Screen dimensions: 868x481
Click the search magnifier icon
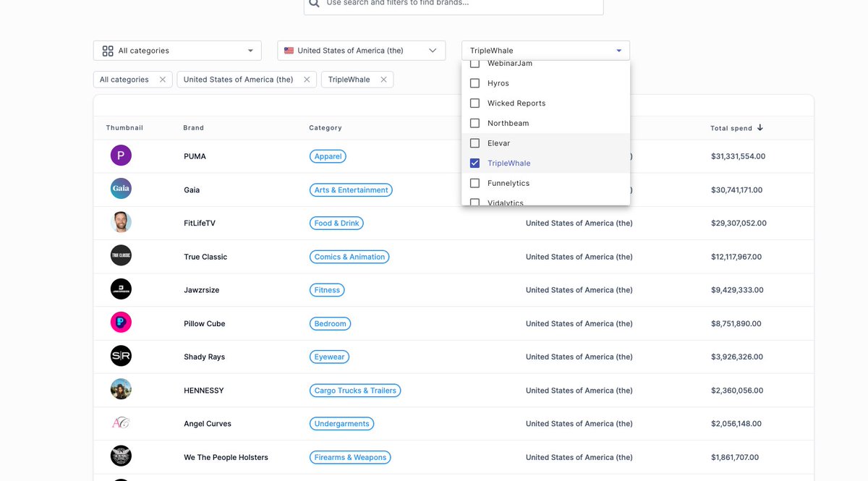tap(314, 3)
